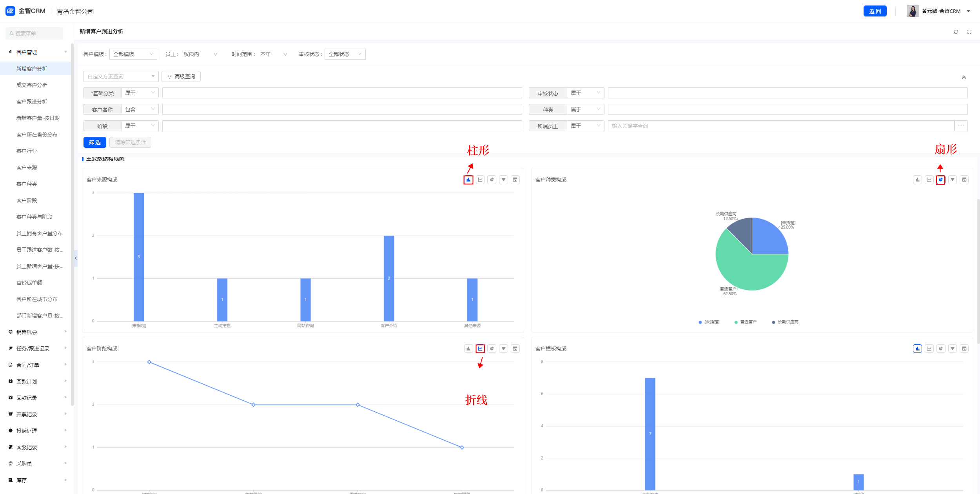Open 成交客户分析 menu item
This screenshot has width=980, height=494.
(35, 85)
